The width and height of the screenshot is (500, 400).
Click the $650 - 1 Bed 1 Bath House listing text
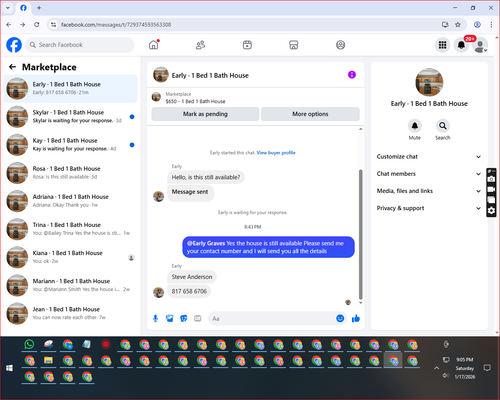[195, 101]
